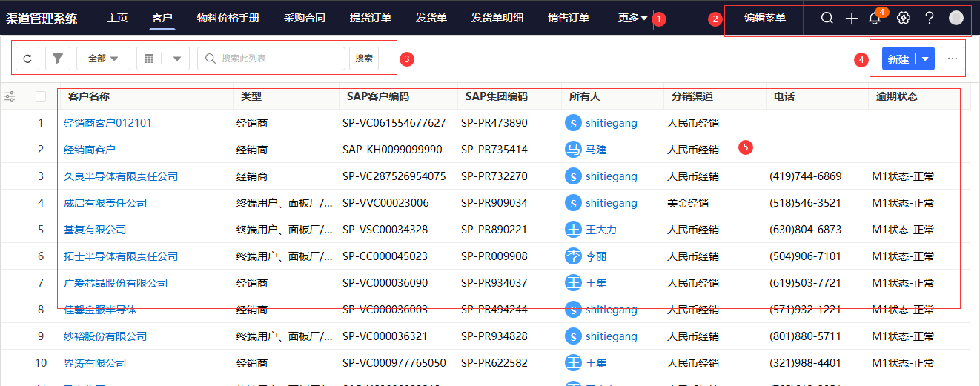Switch to the 采购合同 tab
Screen dimensions: 980x386
point(304,18)
